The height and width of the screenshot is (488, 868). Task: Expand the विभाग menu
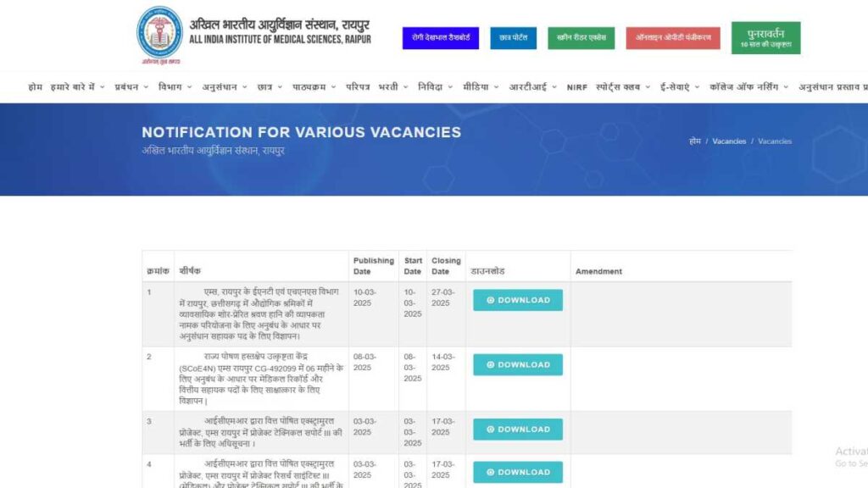[x=175, y=87]
